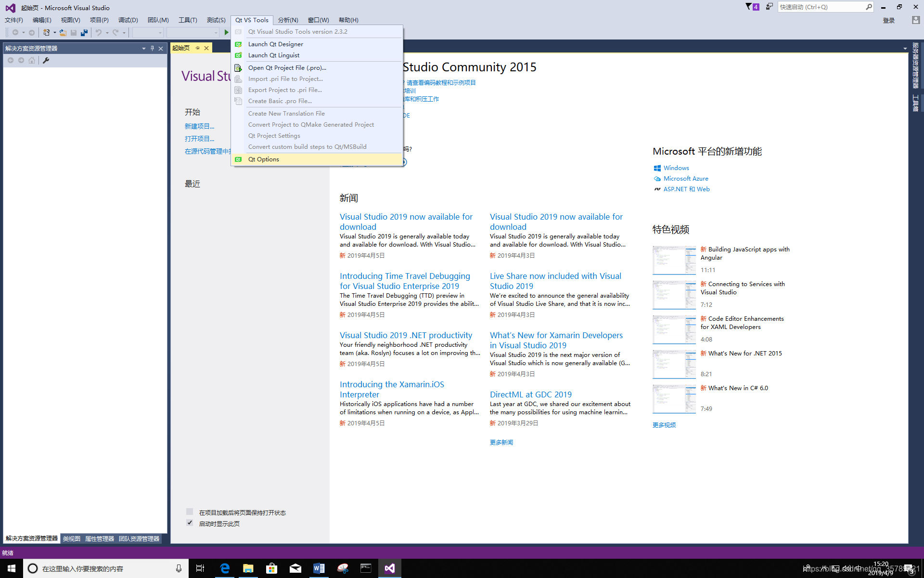Click the green Start debugging arrow
This screenshot has height=578, width=924.
point(227,32)
